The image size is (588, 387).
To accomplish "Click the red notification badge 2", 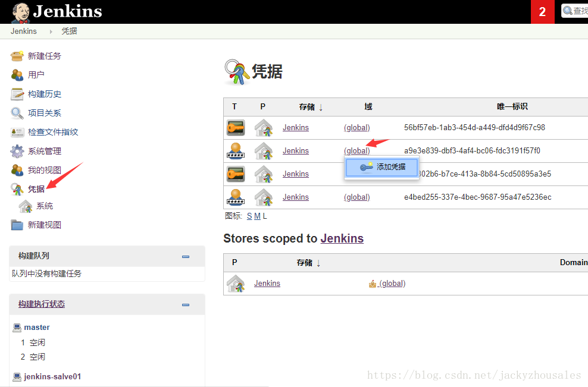I will tap(542, 12).
